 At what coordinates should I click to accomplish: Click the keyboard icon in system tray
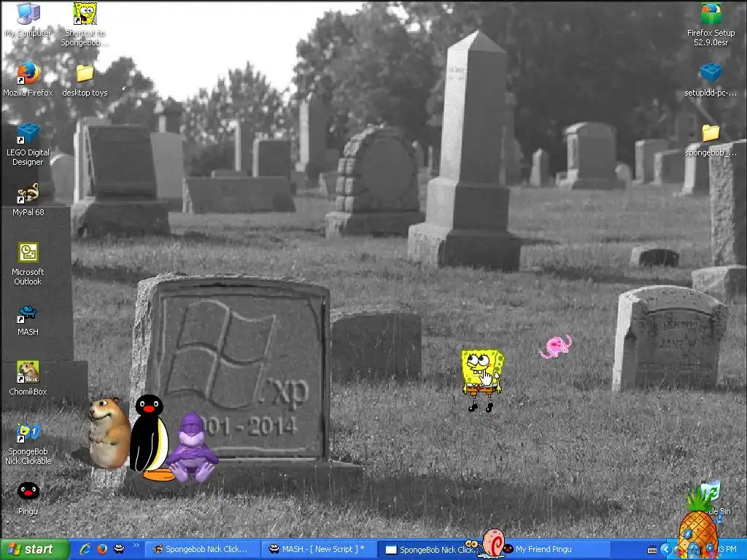click(x=652, y=550)
